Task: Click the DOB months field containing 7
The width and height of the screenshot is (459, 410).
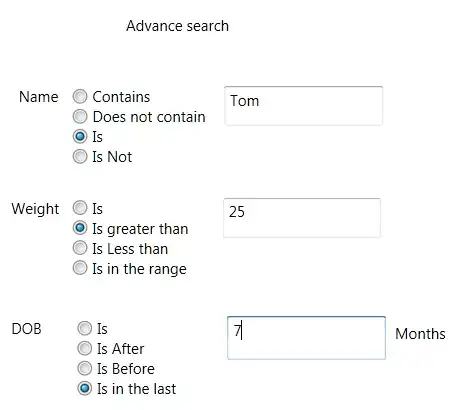Action: point(306,338)
